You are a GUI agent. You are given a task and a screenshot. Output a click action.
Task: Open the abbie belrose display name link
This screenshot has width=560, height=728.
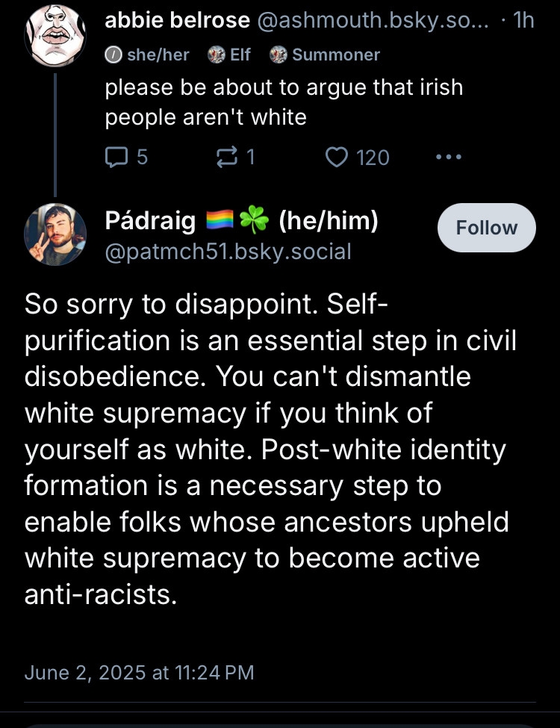(177, 20)
